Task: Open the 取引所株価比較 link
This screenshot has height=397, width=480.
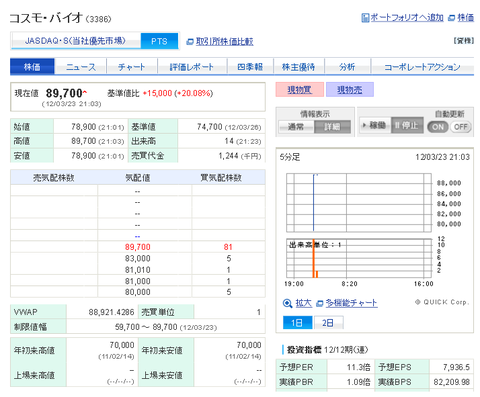Action: point(224,42)
